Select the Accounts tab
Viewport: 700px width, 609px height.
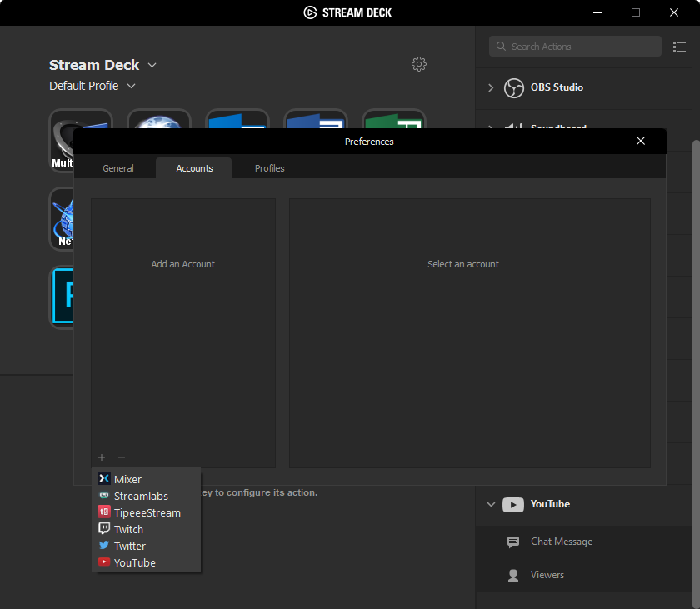coord(194,168)
